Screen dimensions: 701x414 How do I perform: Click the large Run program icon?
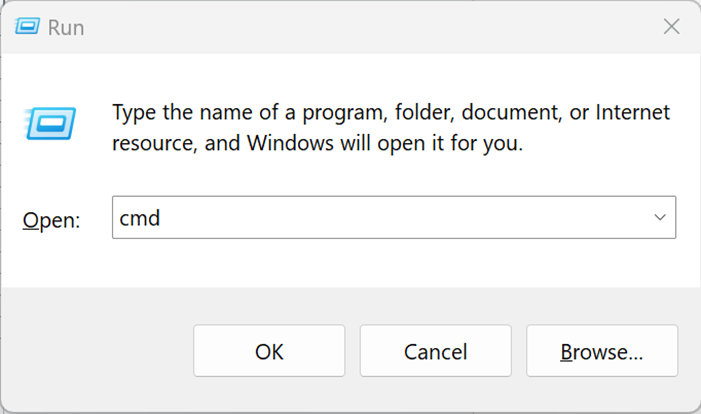pyautogui.click(x=46, y=124)
